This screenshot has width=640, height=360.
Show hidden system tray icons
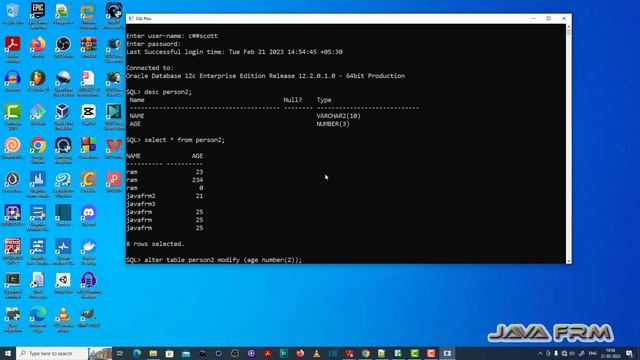(x=540, y=353)
